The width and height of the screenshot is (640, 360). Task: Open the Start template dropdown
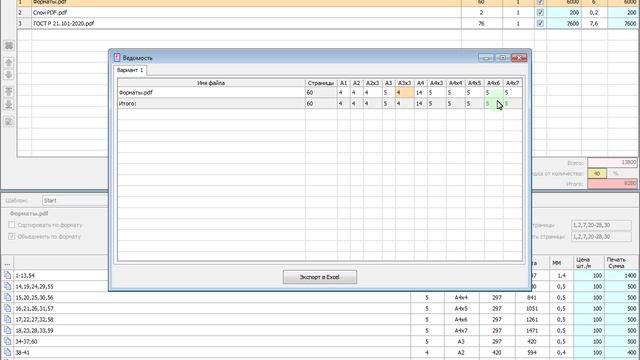76,200
